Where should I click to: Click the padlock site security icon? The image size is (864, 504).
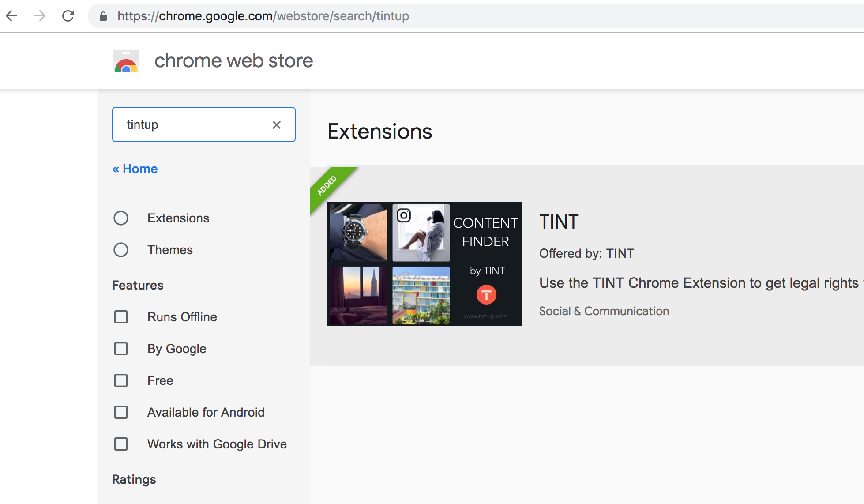(103, 16)
